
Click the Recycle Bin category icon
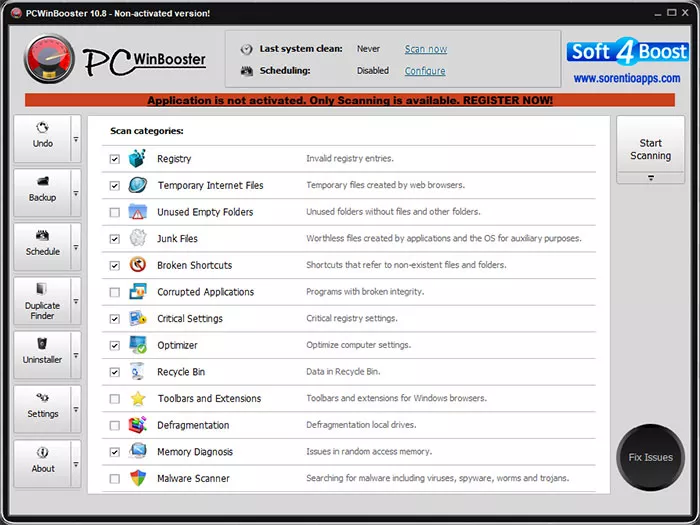click(x=137, y=371)
